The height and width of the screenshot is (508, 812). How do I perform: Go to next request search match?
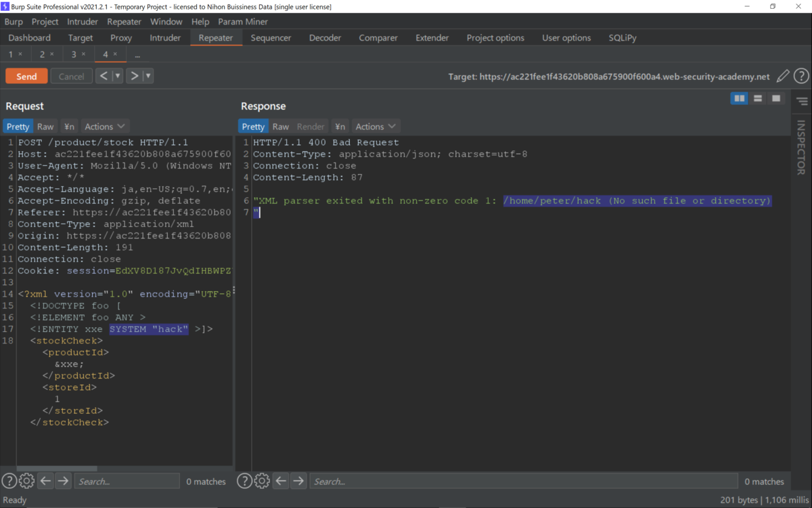63,481
